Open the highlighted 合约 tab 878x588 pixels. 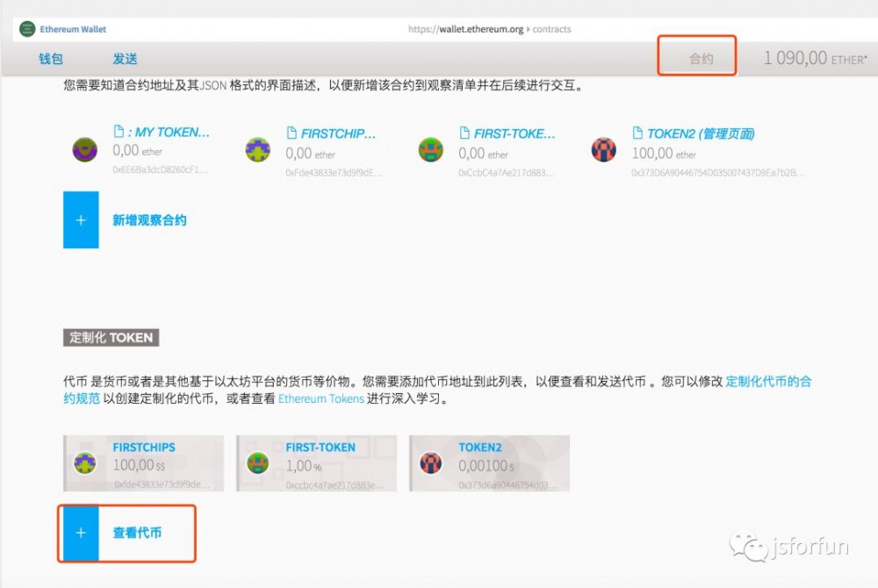[x=696, y=58]
